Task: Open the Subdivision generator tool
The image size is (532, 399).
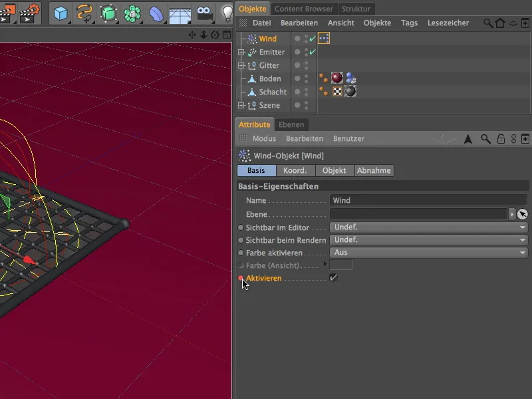Action: [x=108, y=14]
